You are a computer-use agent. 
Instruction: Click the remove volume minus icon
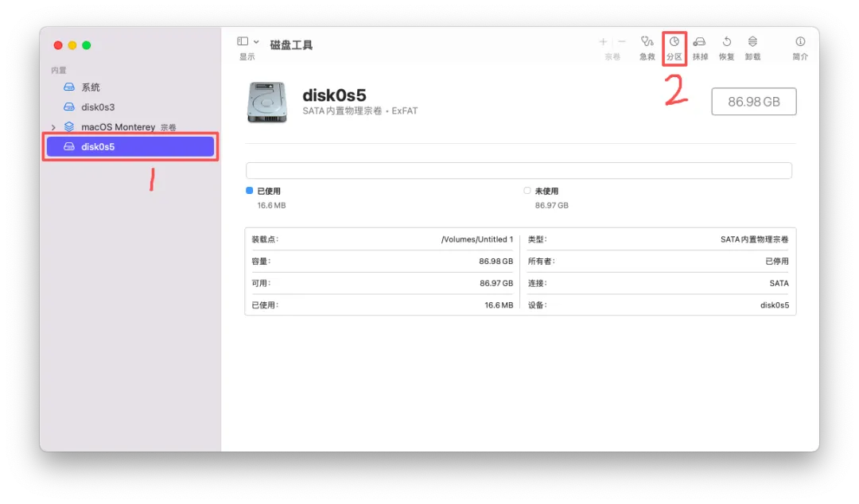click(x=622, y=41)
